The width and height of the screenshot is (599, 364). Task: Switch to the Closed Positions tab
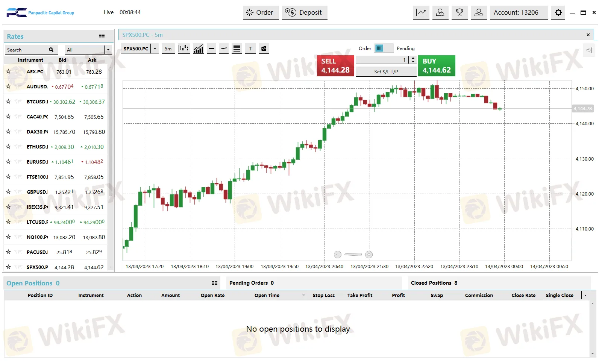coord(434,283)
